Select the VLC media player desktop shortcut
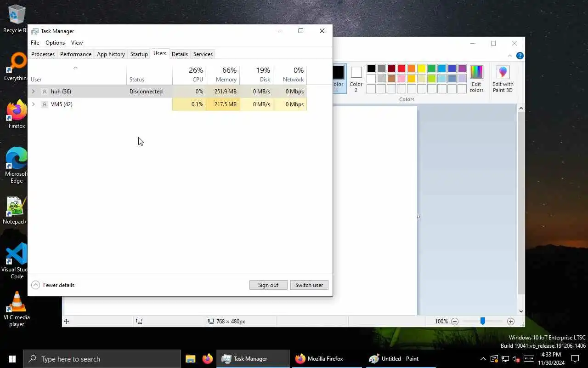Viewport: 588px width, 368px height. pos(17,309)
